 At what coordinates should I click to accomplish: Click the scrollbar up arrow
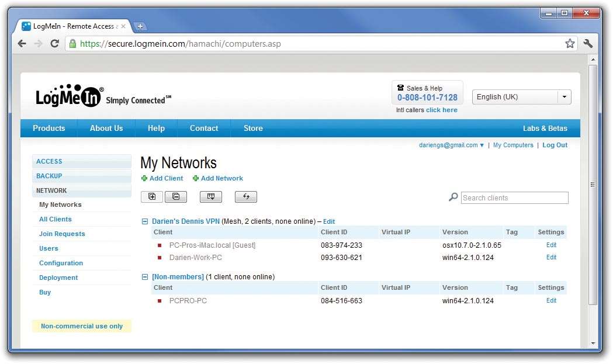point(593,60)
